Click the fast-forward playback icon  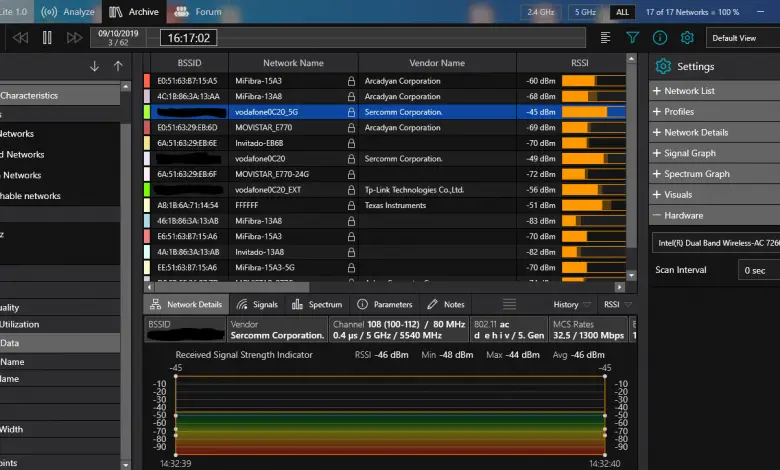click(74, 38)
